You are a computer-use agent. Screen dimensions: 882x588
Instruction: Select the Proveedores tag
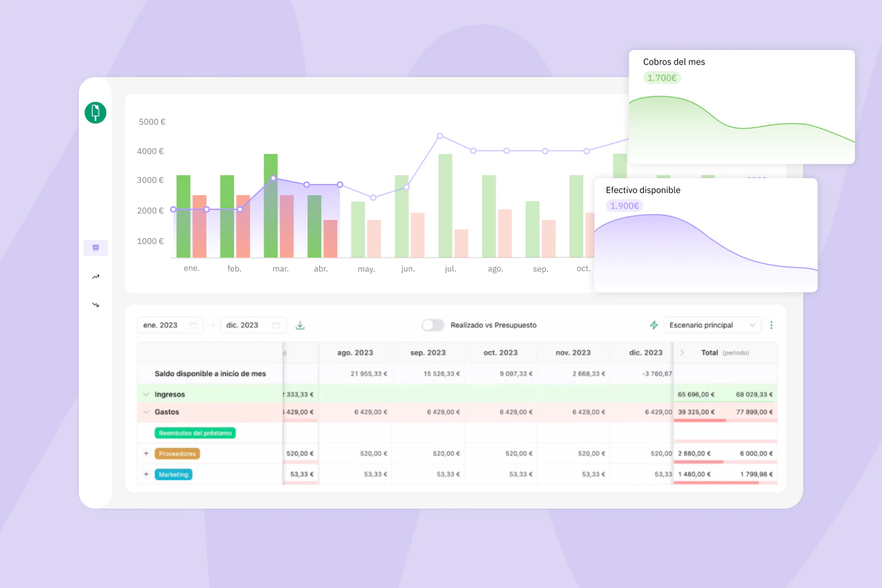[177, 453]
